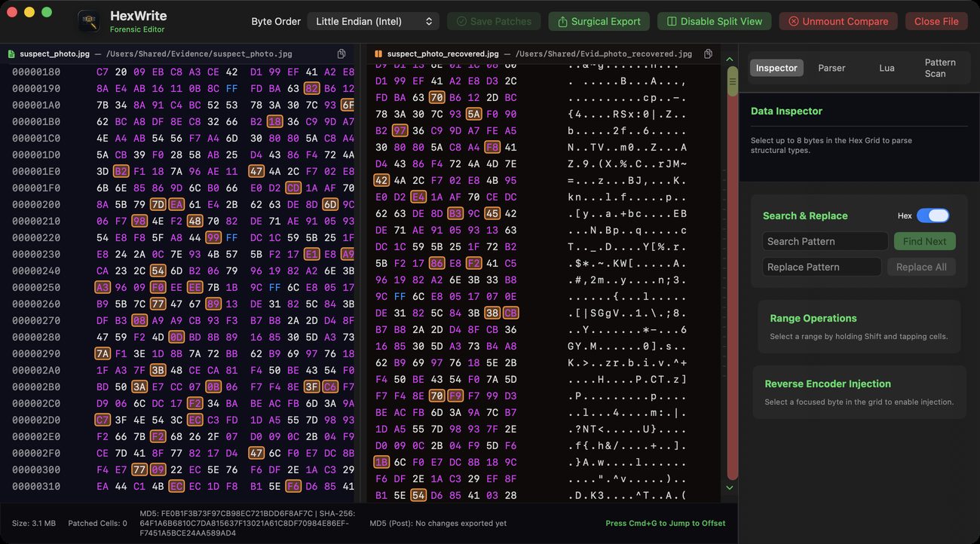Click 'MD5 (Post): No changes exported yet' status
980x544 pixels.
pos(438,523)
